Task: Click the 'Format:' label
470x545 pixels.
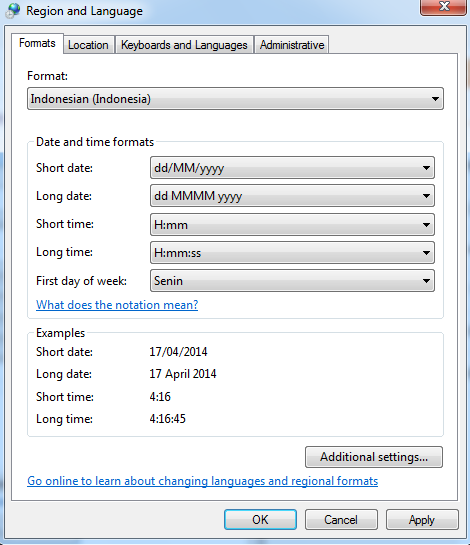Action: (48, 76)
